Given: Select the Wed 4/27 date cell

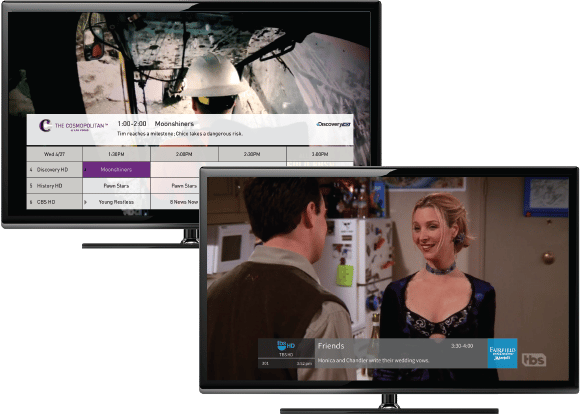Looking at the screenshot, I should [54, 154].
